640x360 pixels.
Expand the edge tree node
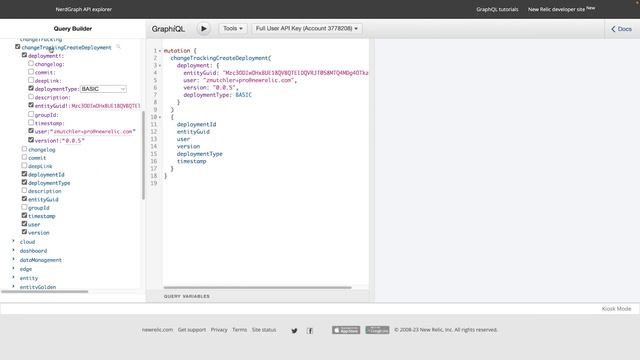click(x=13, y=269)
